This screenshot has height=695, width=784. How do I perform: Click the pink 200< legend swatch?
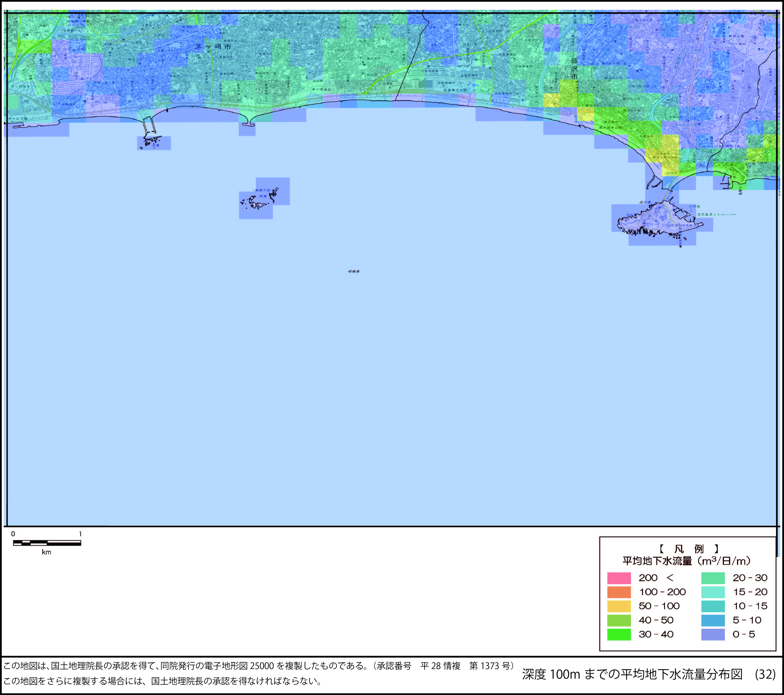(x=619, y=578)
